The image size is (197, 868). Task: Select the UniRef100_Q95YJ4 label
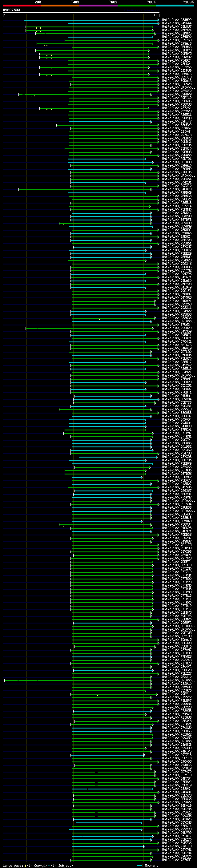click(x=177, y=694)
